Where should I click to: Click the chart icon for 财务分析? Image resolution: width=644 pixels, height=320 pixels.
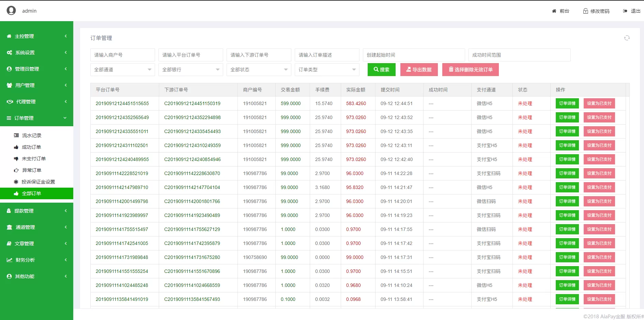tap(10, 260)
